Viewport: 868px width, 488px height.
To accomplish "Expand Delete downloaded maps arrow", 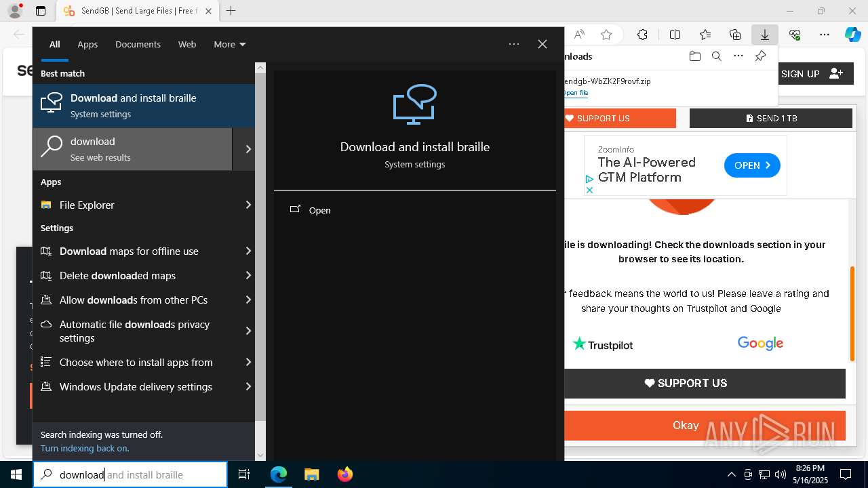I will 248,275.
